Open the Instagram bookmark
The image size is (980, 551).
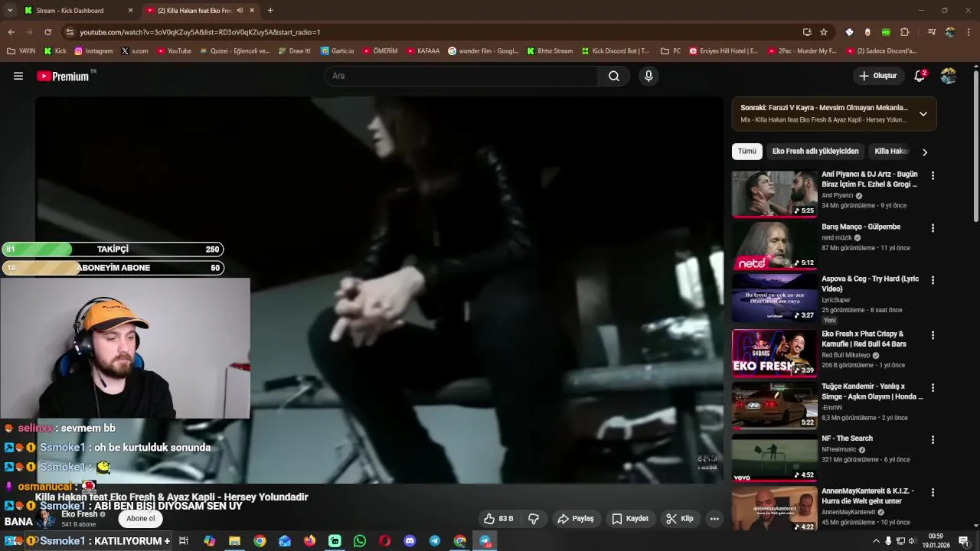coord(93,51)
